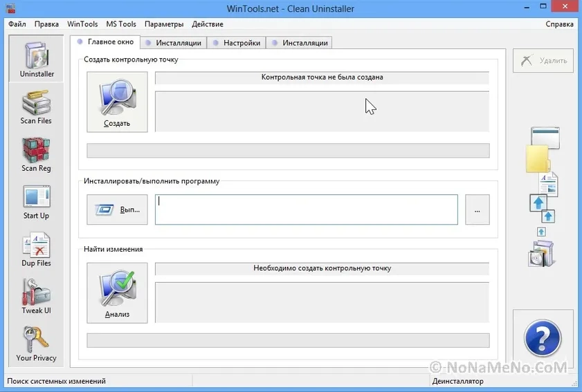Select the Scan Files tool
Viewport: 582px width, 392px height.
click(x=36, y=107)
